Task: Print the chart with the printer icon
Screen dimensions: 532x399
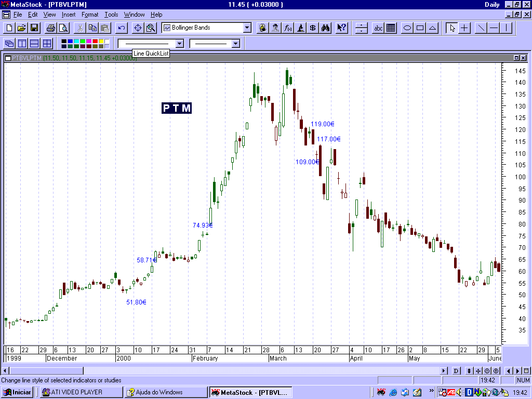Action: coord(51,28)
